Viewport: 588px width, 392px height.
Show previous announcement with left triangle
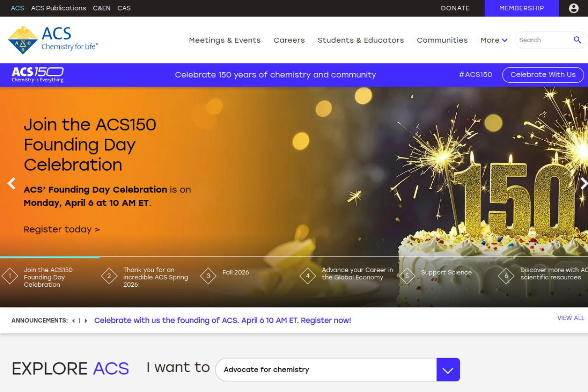pyautogui.click(x=73, y=321)
